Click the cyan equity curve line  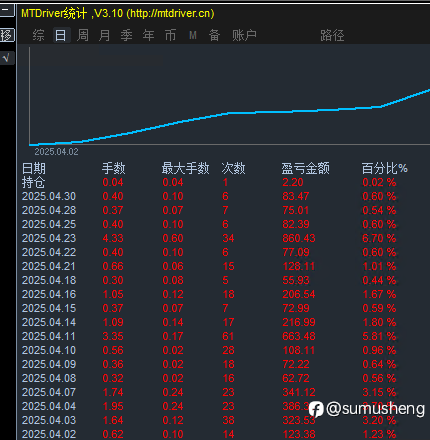pos(229,113)
